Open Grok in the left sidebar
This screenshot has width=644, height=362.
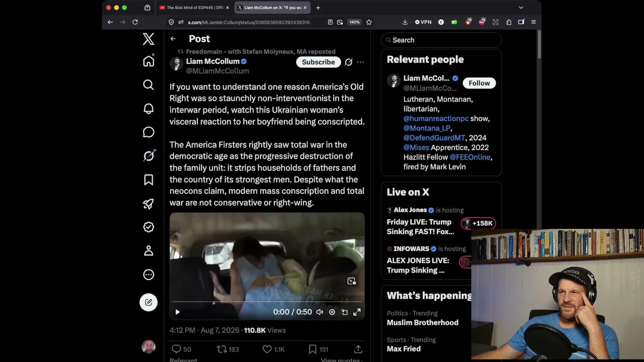tap(148, 156)
